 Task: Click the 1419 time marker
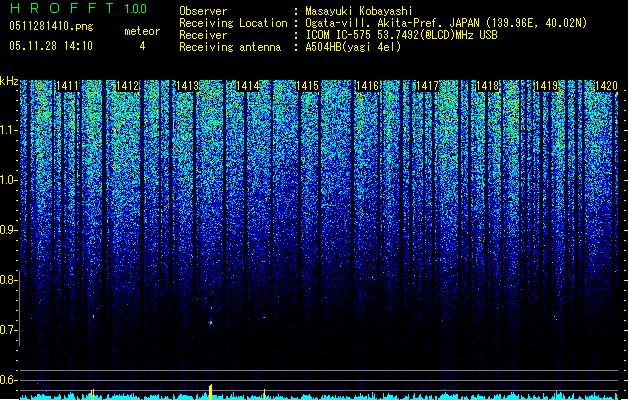pyautogui.click(x=547, y=86)
